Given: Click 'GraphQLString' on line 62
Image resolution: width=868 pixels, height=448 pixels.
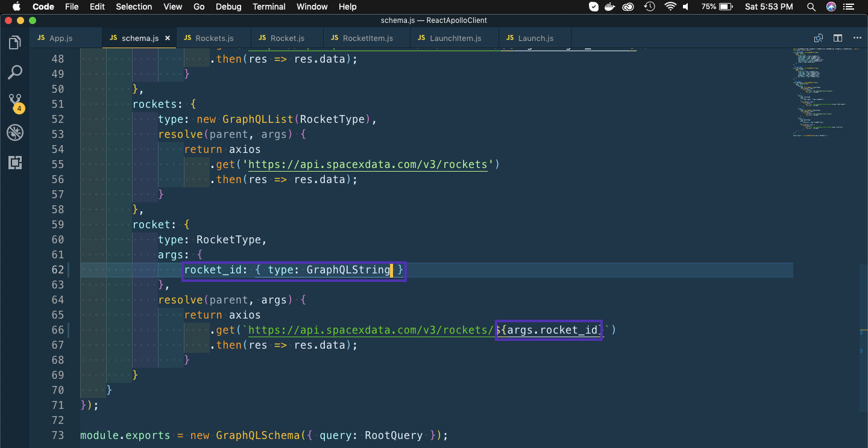Looking at the screenshot, I should [x=348, y=270].
